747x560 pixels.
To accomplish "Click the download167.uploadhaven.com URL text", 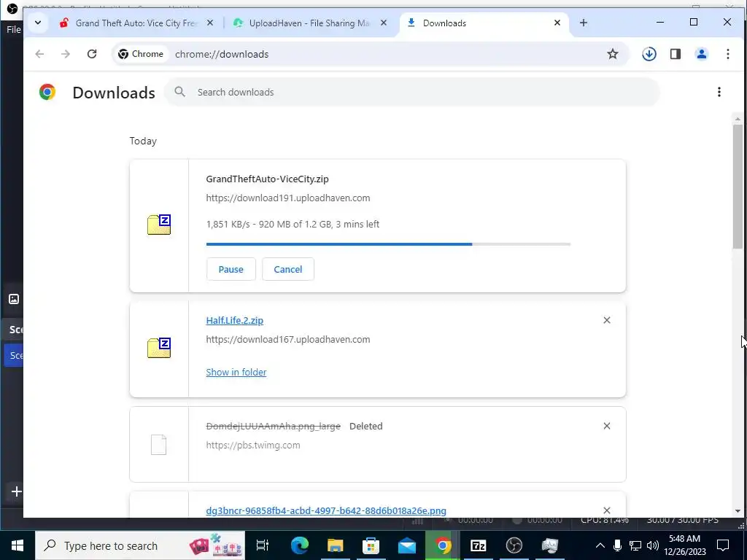I will [287, 340].
